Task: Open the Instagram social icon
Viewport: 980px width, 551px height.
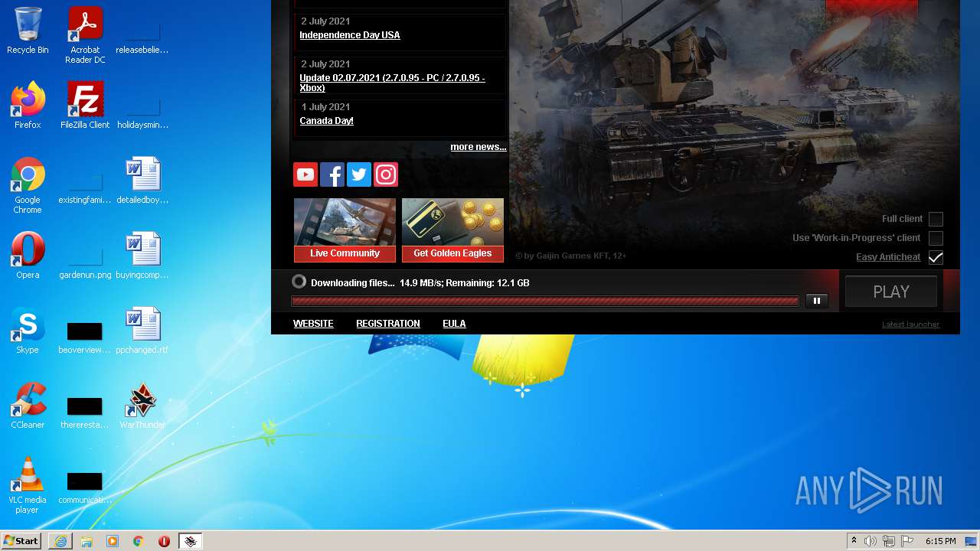Action: (386, 174)
